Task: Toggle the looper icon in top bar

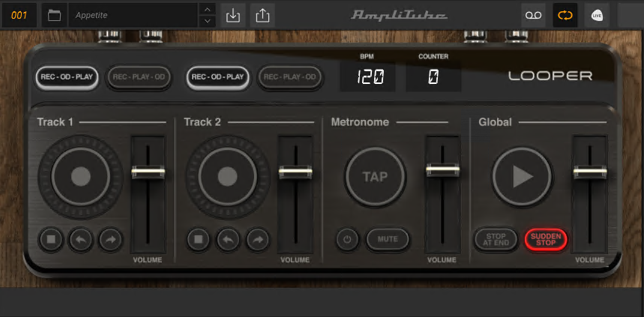Action: point(565,14)
